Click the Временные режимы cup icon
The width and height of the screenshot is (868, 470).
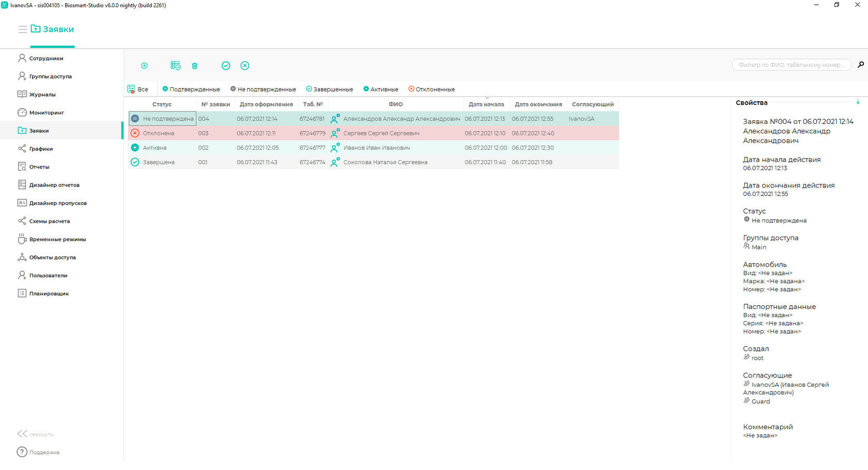(22, 239)
